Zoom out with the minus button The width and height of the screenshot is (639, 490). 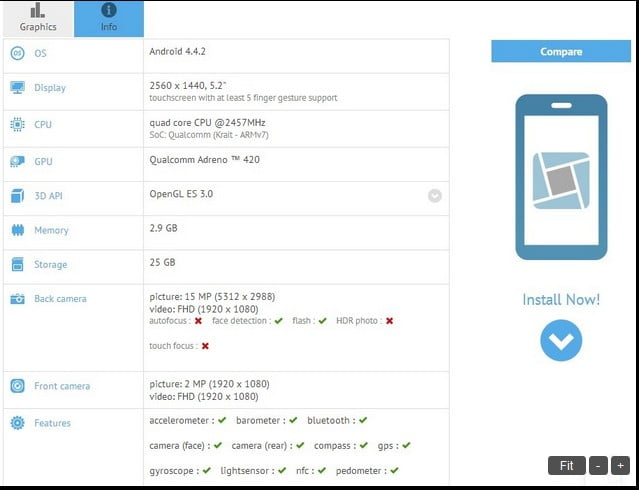[x=598, y=465]
